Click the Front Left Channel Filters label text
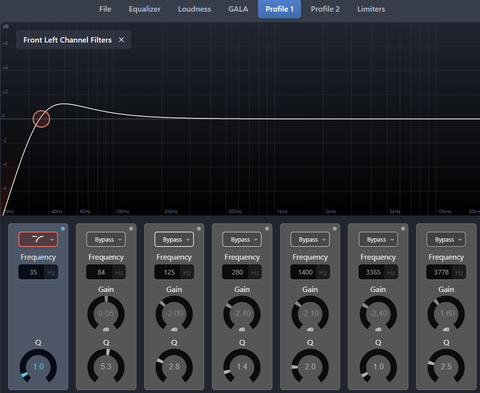 point(67,40)
